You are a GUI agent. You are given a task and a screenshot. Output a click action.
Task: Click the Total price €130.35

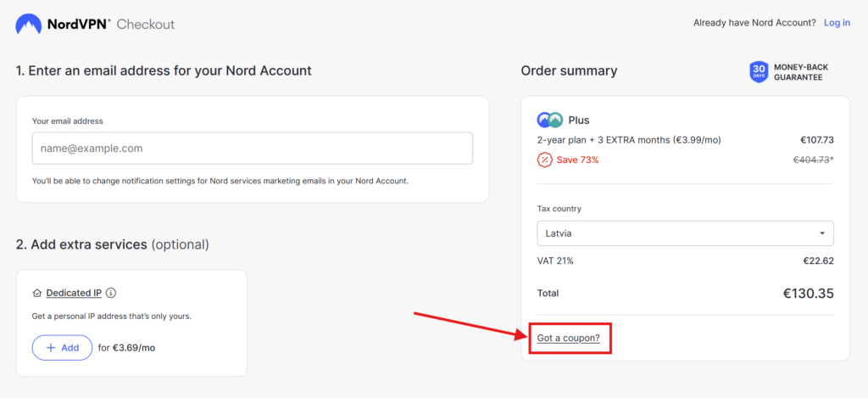pos(808,294)
